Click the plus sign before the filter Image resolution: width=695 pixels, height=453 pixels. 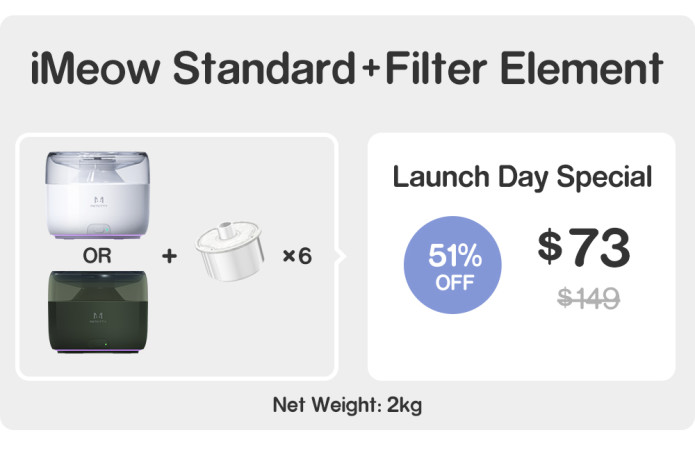(169, 256)
